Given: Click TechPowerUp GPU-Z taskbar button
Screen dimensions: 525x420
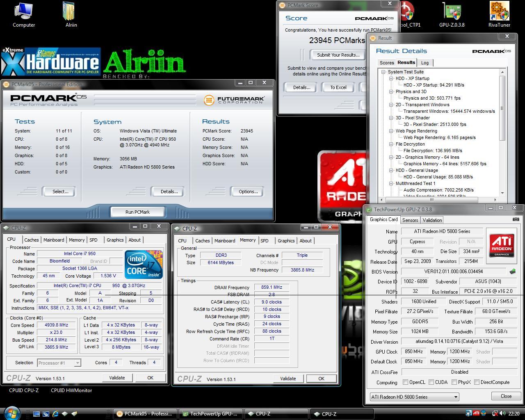Looking at the screenshot, I should 210,414.
